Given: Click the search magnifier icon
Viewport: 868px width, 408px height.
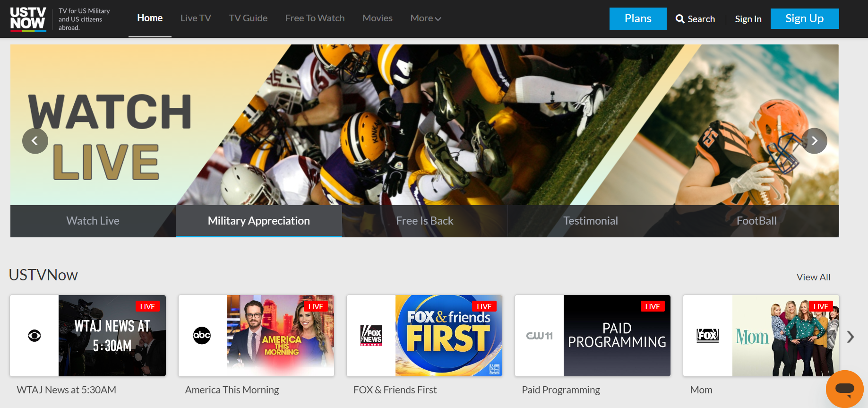Looking at the screenshot, I should click(680, 19).
